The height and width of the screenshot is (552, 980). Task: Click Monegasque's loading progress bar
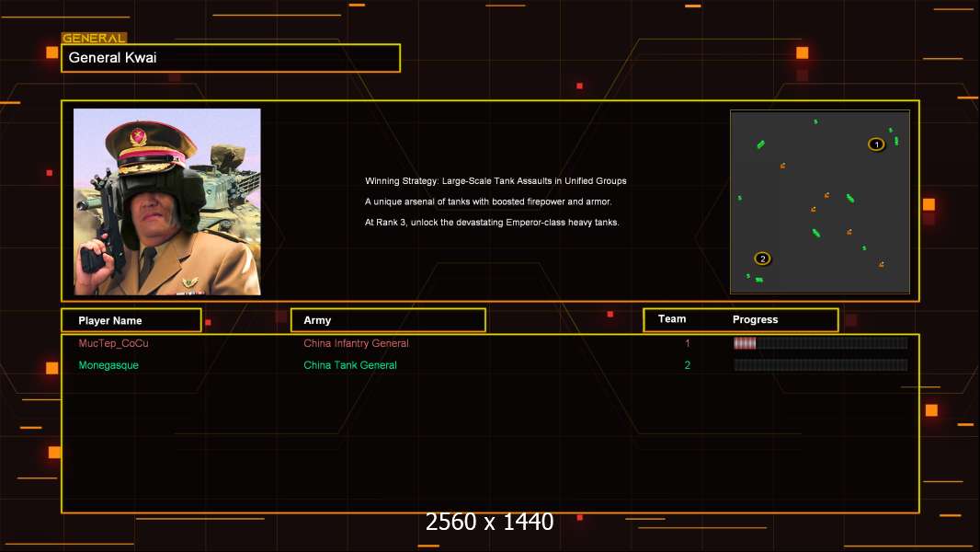coord(821,365)
